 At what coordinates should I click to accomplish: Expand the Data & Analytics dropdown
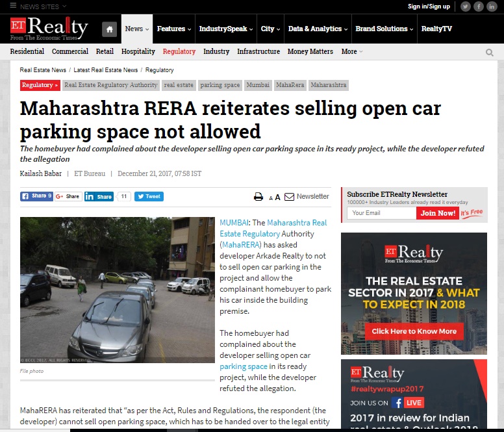[318, 29]
